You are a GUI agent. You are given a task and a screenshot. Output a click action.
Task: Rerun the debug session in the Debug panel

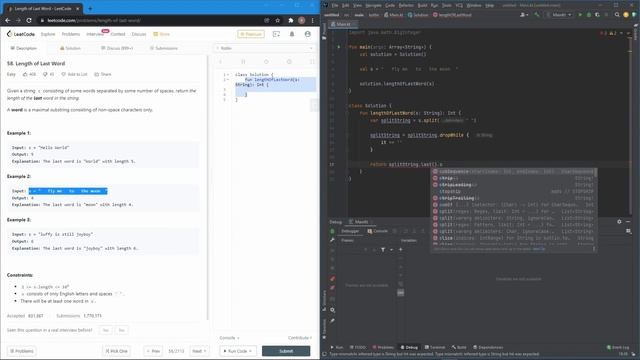pos(332,231)
